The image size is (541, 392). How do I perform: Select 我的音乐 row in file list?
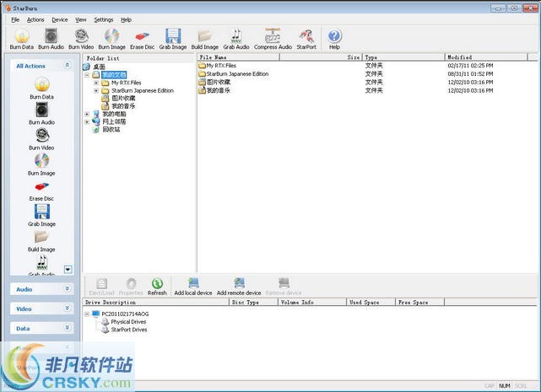[219, 90]
